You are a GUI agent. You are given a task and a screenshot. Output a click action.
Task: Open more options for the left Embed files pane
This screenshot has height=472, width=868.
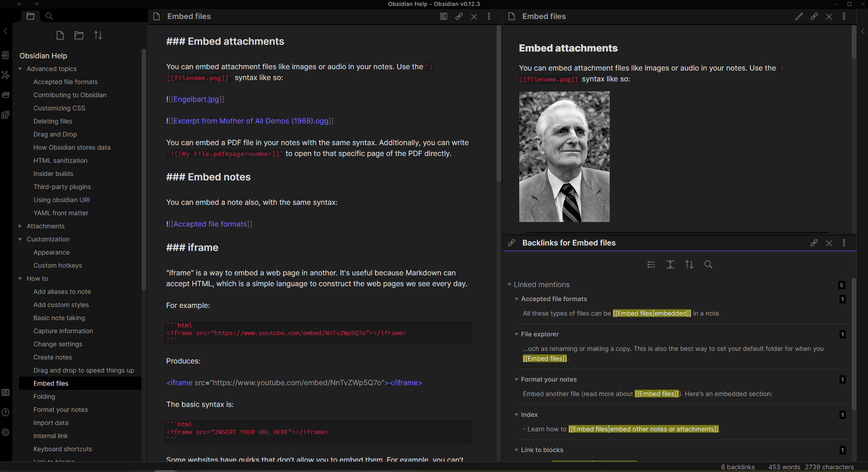[489, 16]
